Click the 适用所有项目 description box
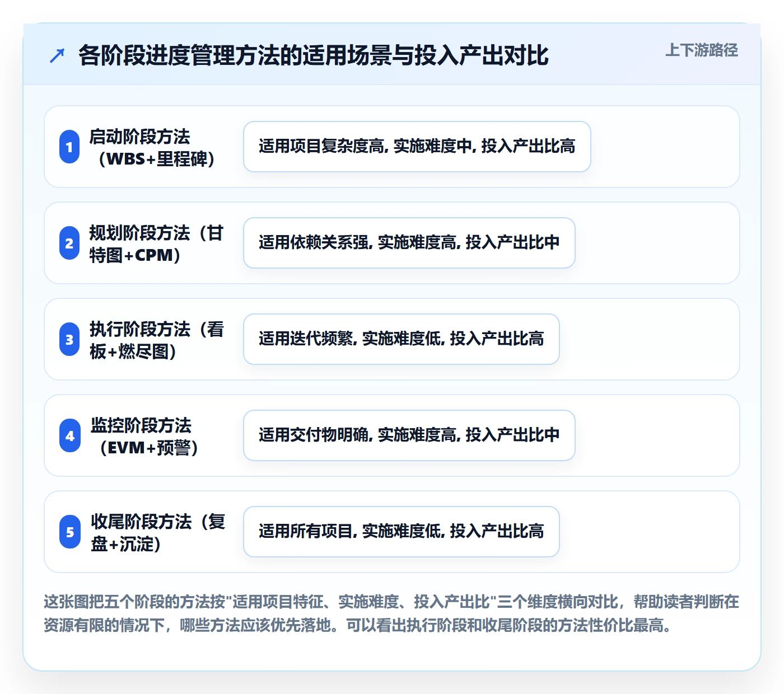 pos(402,532)
